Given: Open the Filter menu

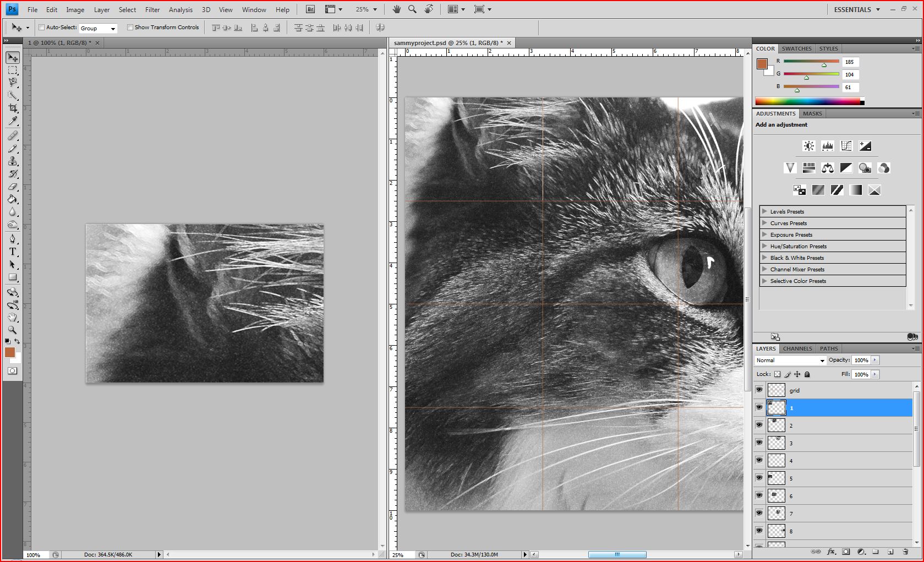Looking at the screenshot, I should (x=152, y=10).
